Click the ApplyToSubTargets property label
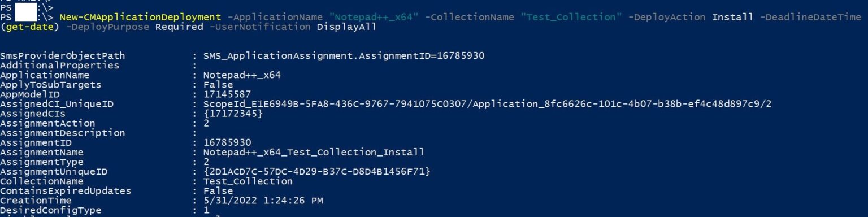 click(51, 84)
